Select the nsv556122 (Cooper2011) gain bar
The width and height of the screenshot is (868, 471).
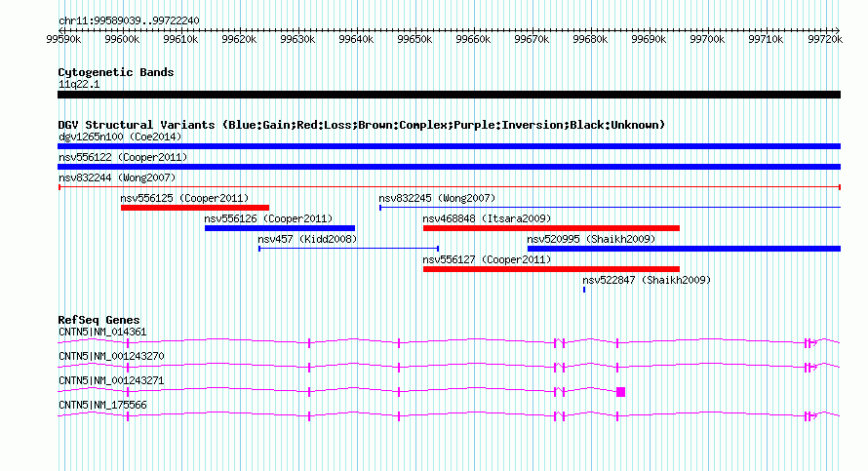point(449,167)
